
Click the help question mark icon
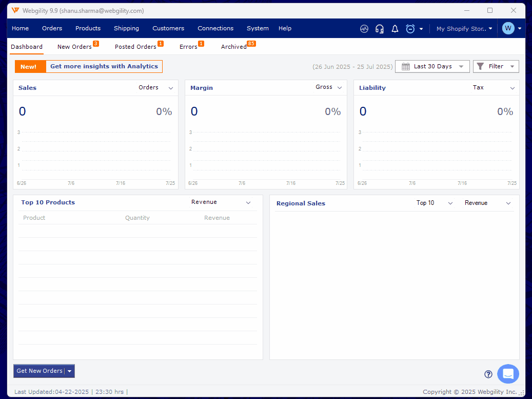pos(488,374)
